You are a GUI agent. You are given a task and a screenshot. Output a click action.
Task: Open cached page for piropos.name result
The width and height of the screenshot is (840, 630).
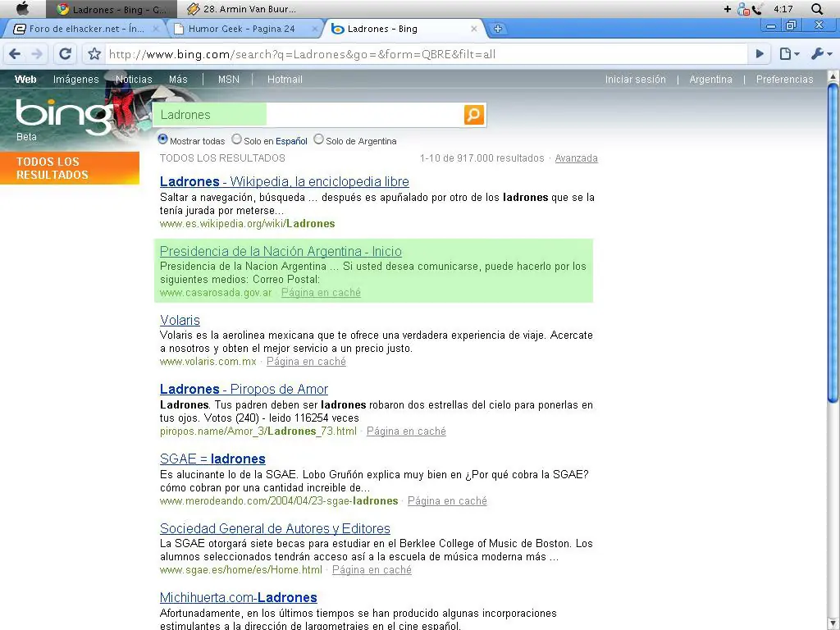coord(406,431)
